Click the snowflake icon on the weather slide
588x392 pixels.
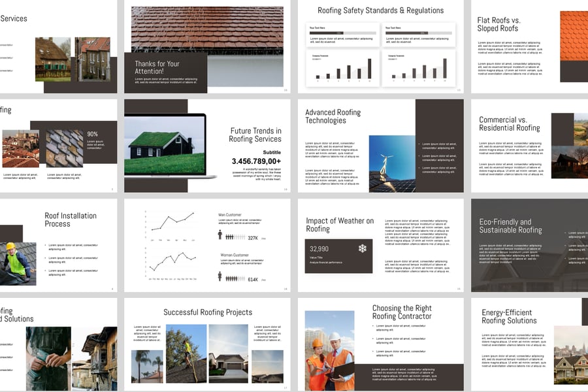click(362, 248)
